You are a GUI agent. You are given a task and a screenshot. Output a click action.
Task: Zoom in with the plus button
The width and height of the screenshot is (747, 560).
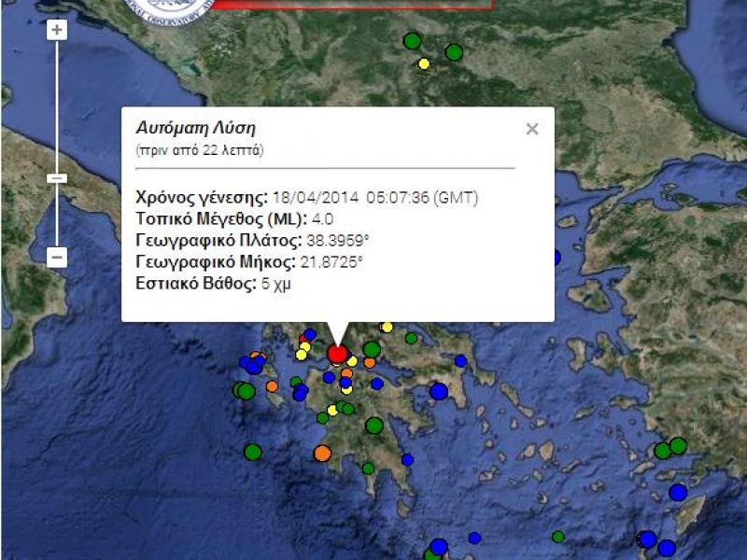tap(58, 30)
